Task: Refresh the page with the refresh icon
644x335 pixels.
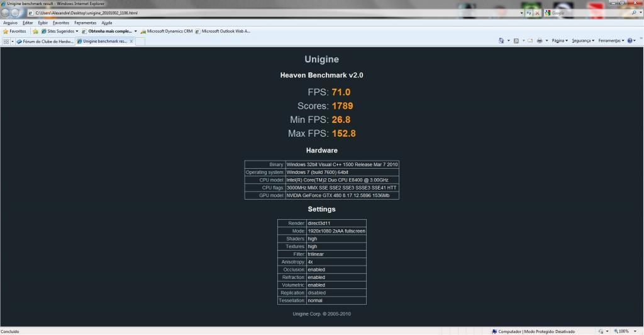Action: [x=529, y=13]
